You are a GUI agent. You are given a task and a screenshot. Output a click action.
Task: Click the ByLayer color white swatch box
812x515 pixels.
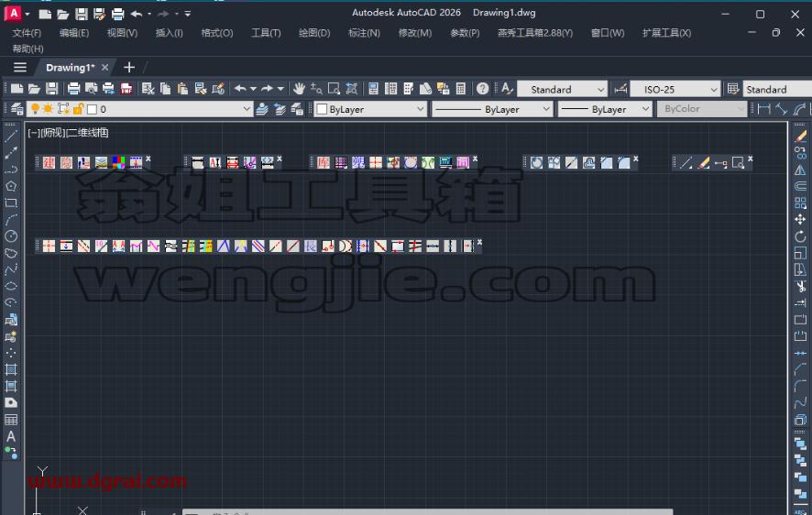[x=322, y=109]
